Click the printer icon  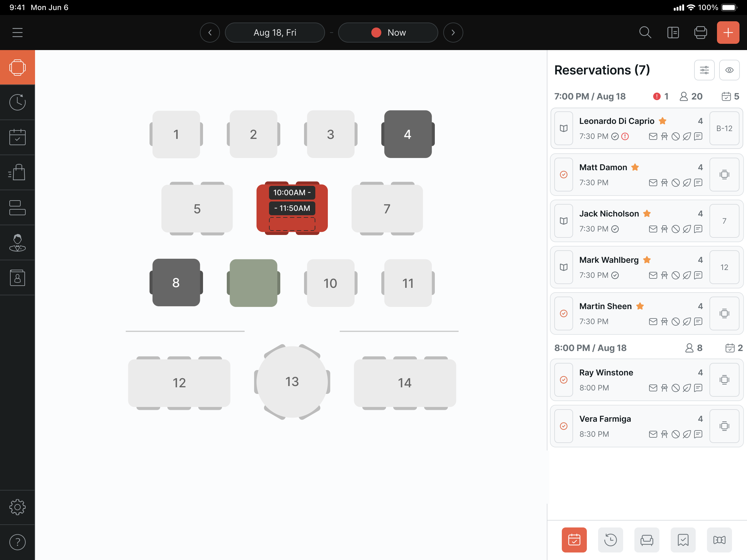point(700,33)
